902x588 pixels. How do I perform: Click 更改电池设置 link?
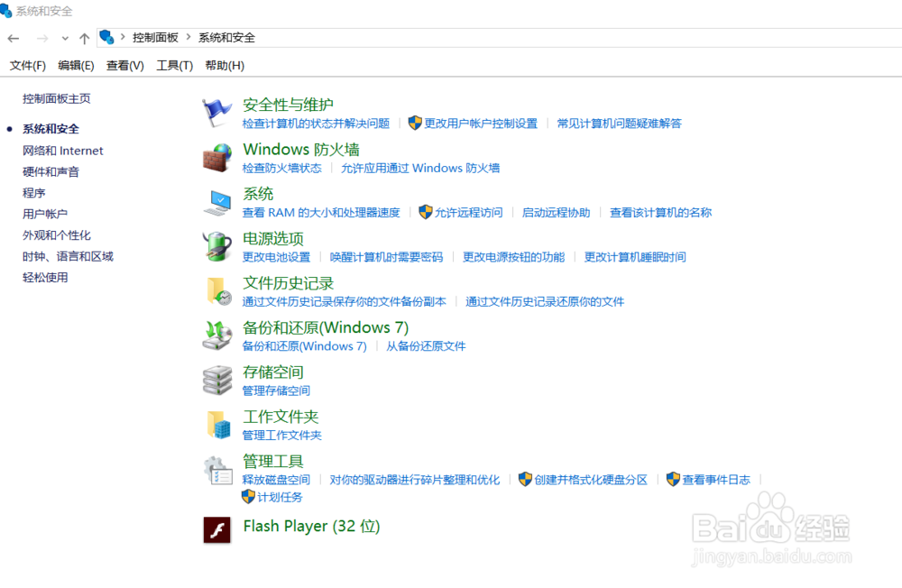point(276,257)
